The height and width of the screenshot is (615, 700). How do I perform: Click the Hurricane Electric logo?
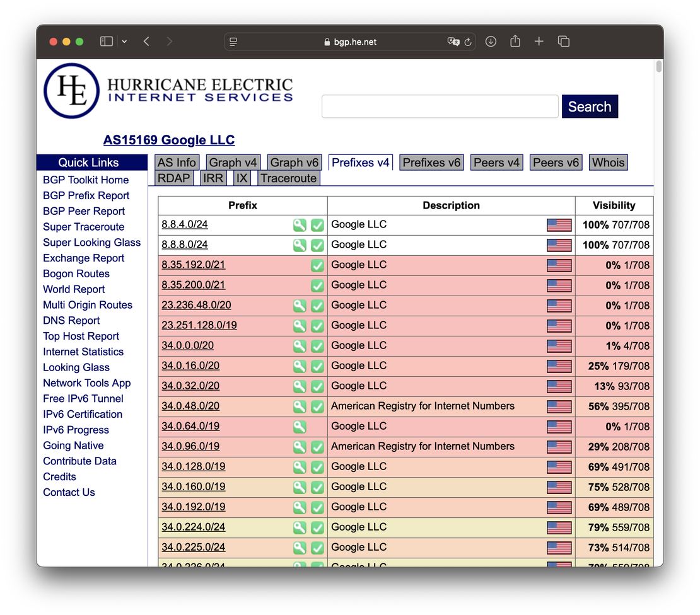[x=168, y=91]
